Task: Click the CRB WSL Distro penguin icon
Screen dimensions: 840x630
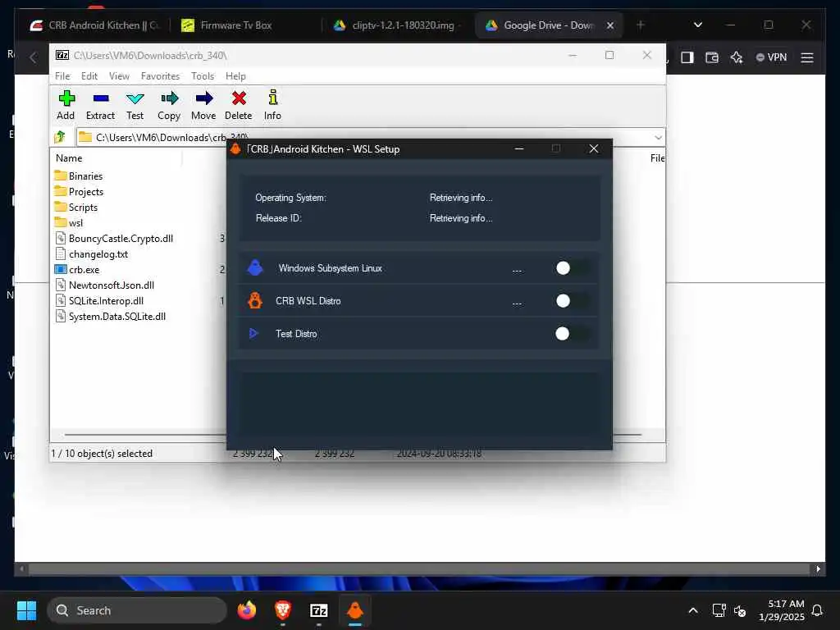Action: (255, 300)
